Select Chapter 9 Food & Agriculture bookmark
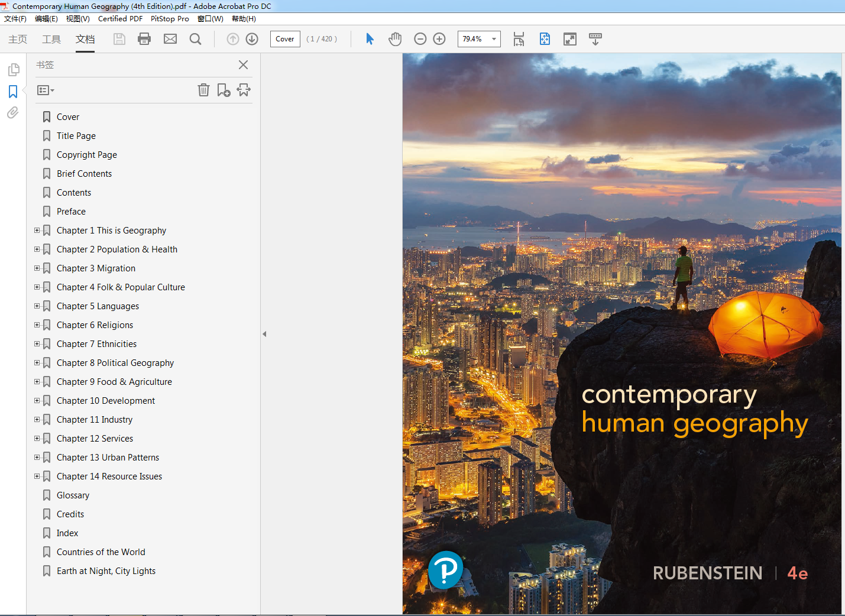Image resolution: width=845 pixels, height=616 pixels. [x=114, y=382]
